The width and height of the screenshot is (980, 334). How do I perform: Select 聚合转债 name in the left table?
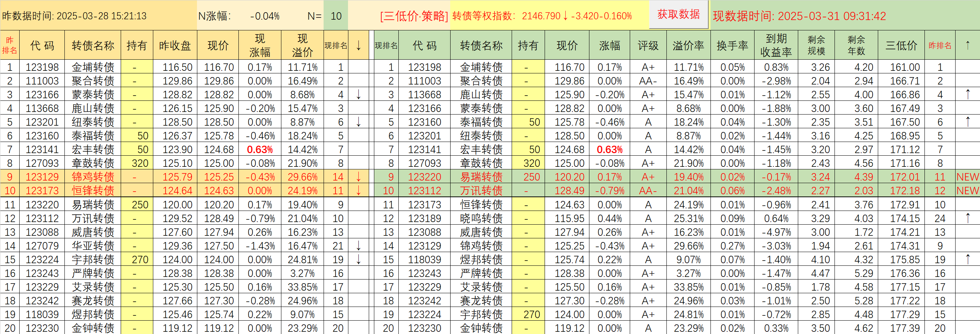(x=93, y=81)
